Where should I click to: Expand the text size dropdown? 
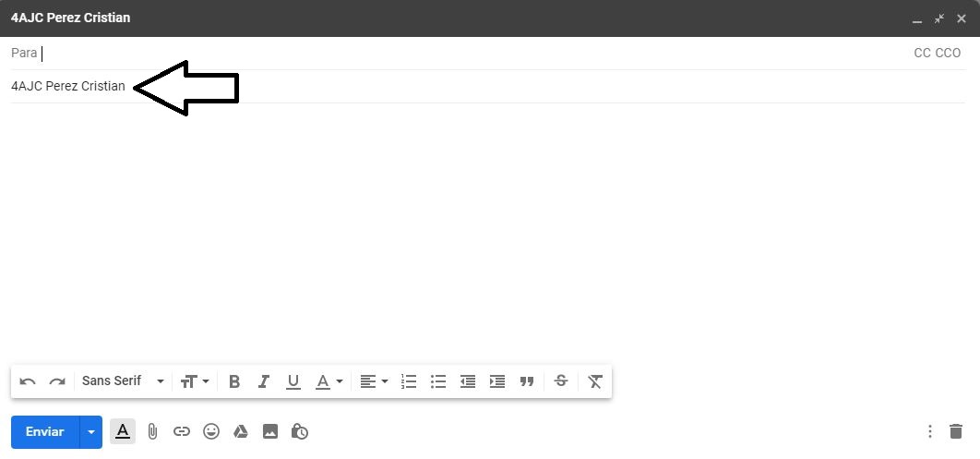pyautogui.click(x=195, y=381)
